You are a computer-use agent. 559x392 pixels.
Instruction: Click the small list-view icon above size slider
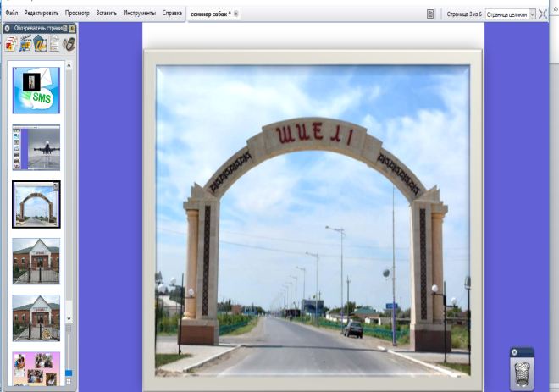(69, 328)
